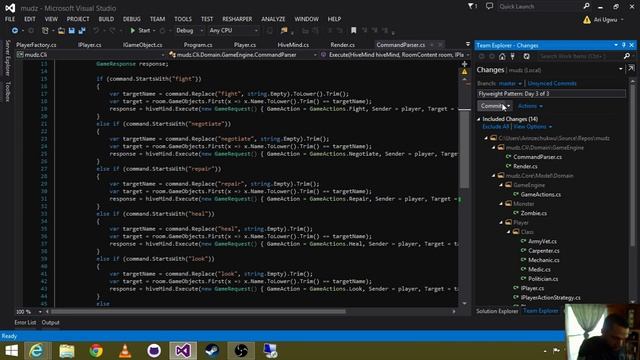Select CommandParser.cs in Included Changes
Screen dimensions: 640x360
pos(537,157)
